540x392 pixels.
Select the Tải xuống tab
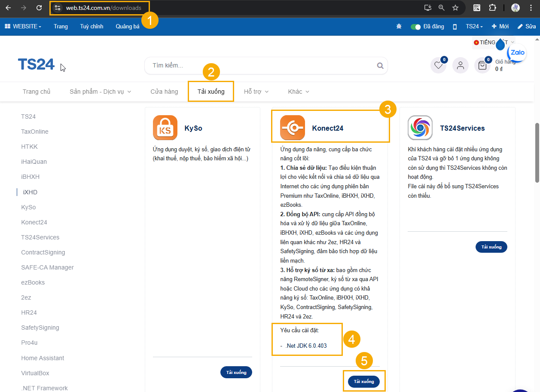[211, 92]
